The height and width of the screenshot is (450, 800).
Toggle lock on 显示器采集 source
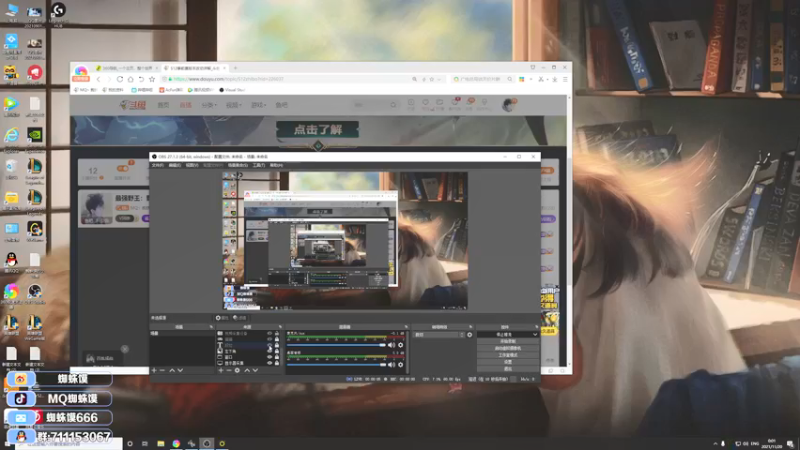(x=277, y=363)
